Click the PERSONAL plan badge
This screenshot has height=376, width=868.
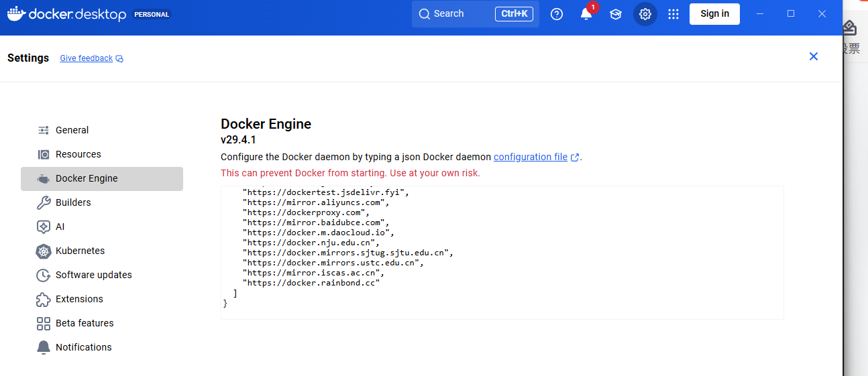coord(152,13)
